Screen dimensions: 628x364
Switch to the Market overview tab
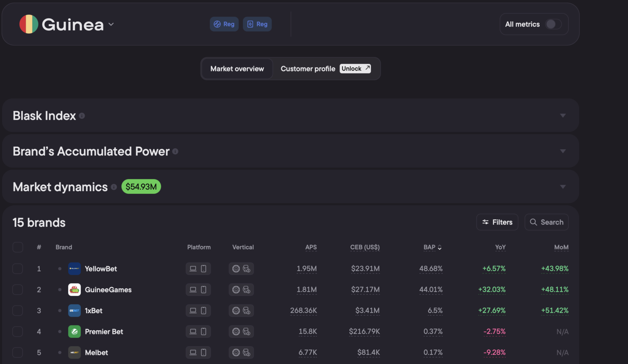pos(237,69)
